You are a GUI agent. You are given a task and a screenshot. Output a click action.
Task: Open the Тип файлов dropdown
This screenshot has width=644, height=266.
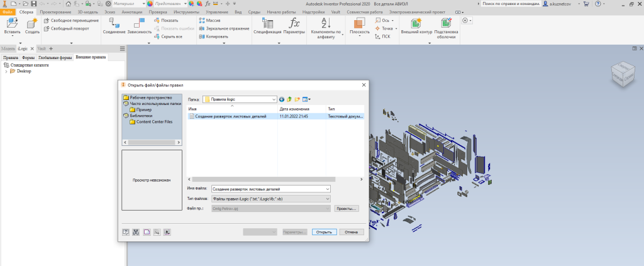tap(328, 199)
